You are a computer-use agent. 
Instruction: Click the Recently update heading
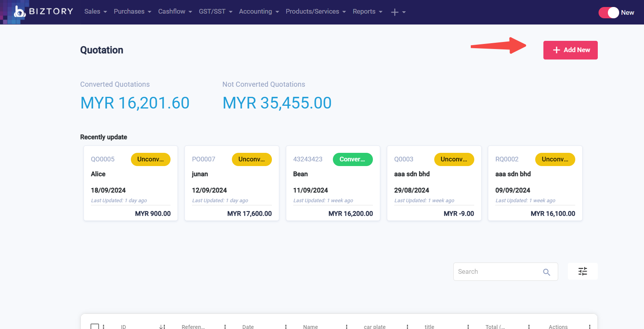point(104,137)
